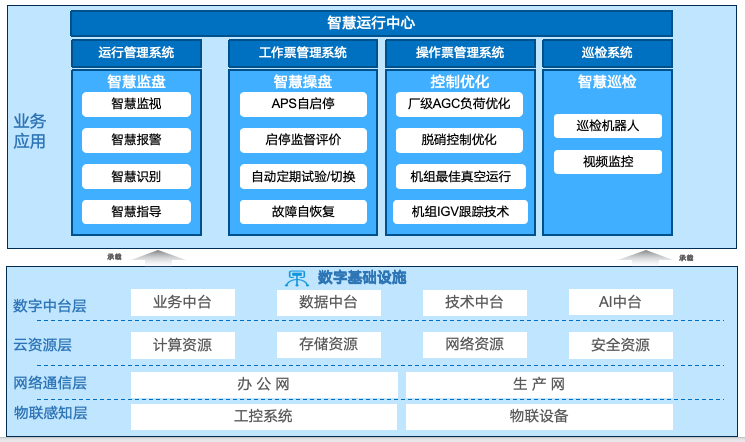The height and width of the screenshot is (442, 745).
Task: Pick the 机组IGV跟踪技术 box
Action: click(x=460, y=211)
